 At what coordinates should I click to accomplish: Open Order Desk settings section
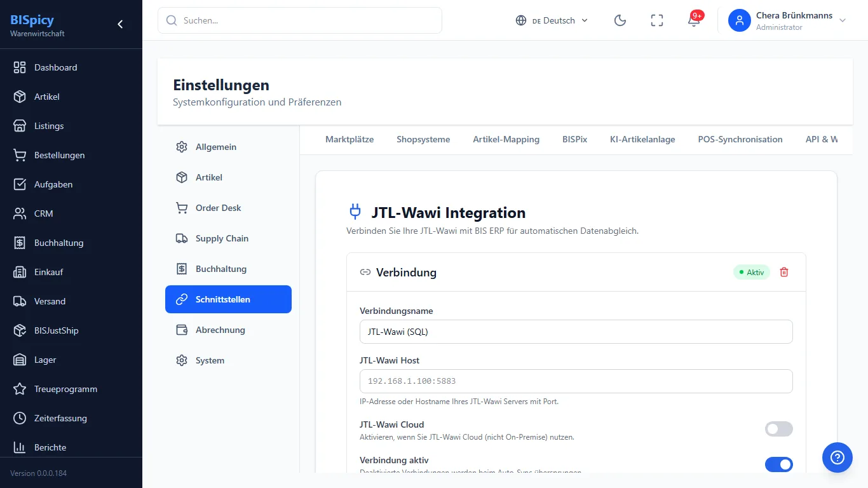click(228, 208)
